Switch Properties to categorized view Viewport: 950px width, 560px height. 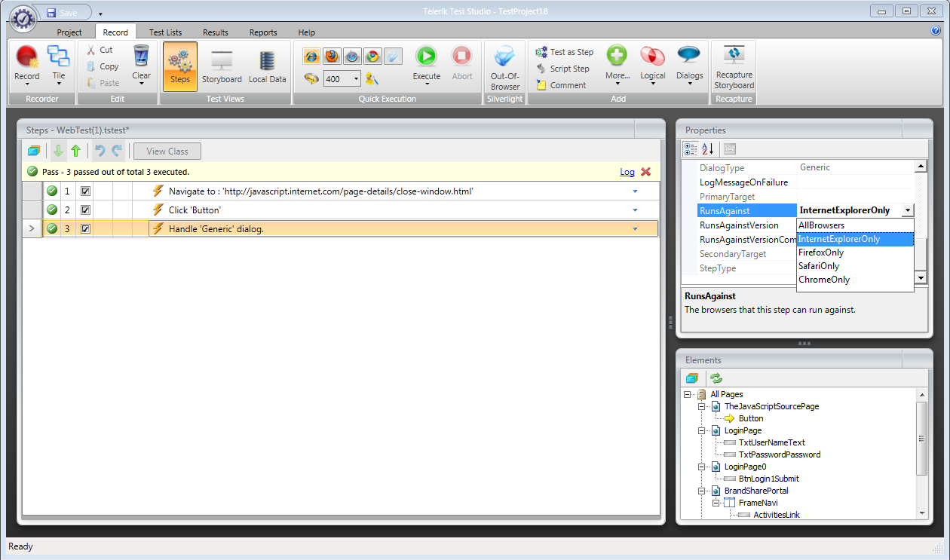[690, 148]
